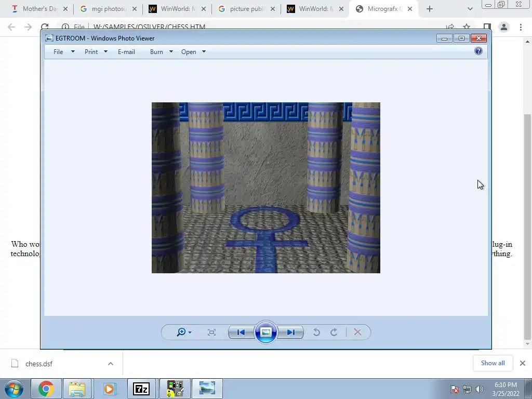532x399 pixels.
Task: Open Windows Media Player taskbar icon
Action: [x=109, y=389]
